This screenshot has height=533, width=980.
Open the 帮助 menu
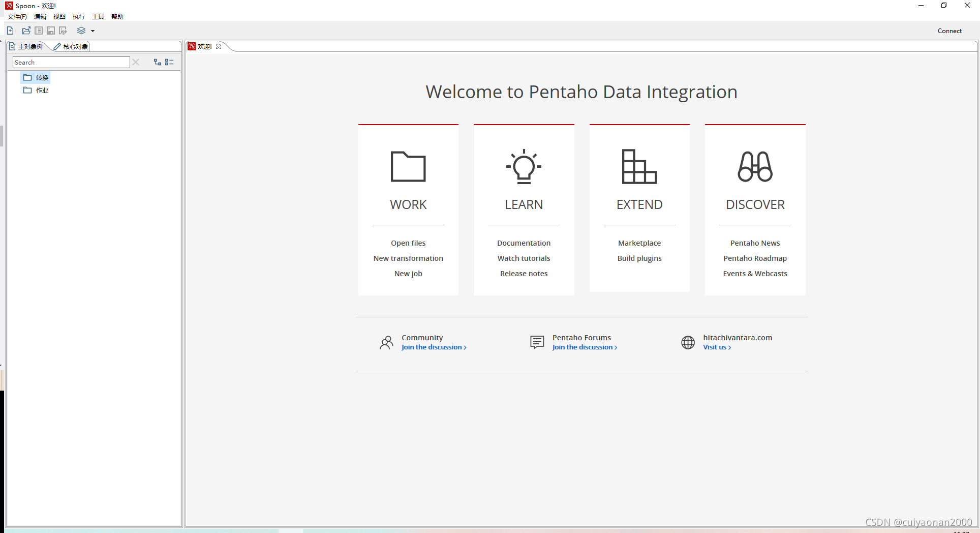pos(117,17)
